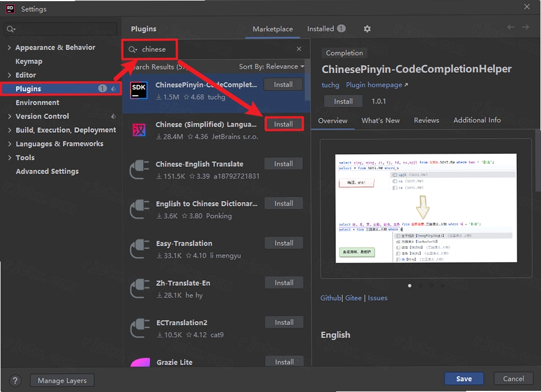Open the Additional Info tab
Image resolution: width=541 pixels, height=392 pixels.
point(477,121)
